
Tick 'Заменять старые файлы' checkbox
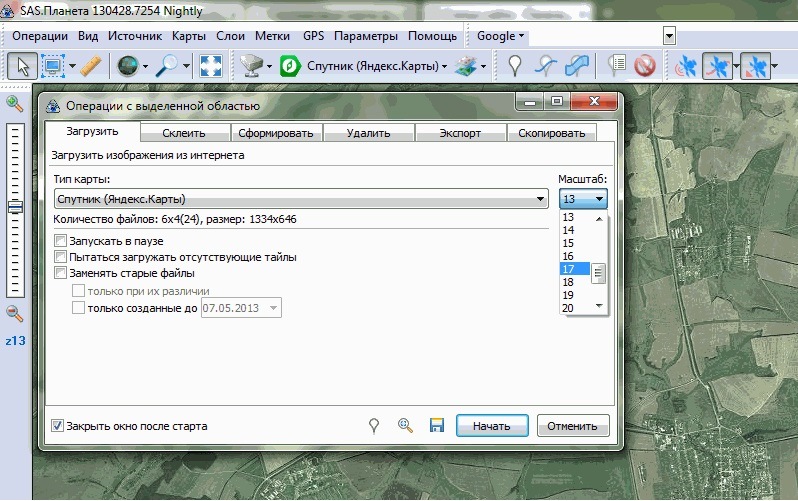coord(61,273)
